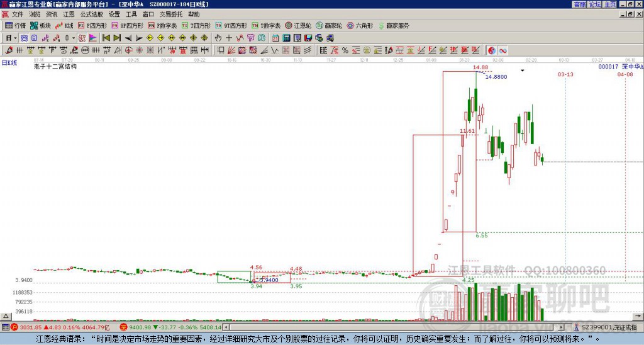Select the zigzag wave line tool
The image size is (644, 345).
click(274, 50)
